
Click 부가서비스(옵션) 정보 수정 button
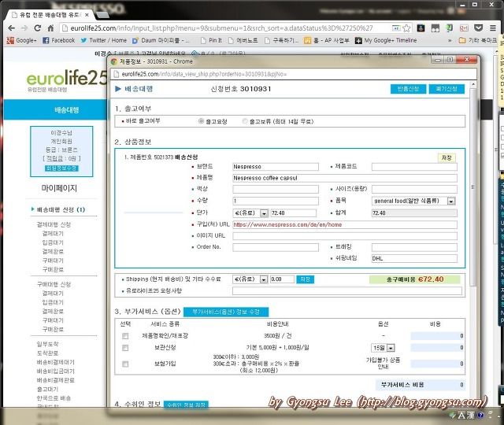(226, 312)
